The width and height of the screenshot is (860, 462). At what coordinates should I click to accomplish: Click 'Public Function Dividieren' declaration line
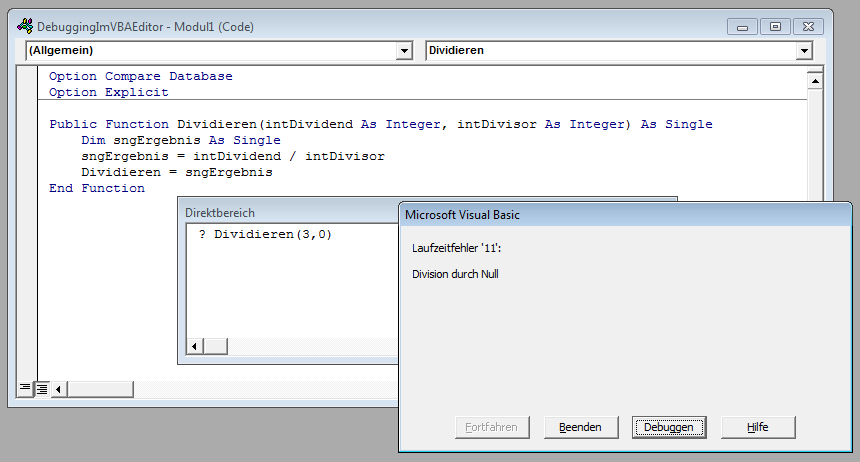pyautogui.click(x=381, y=124)
